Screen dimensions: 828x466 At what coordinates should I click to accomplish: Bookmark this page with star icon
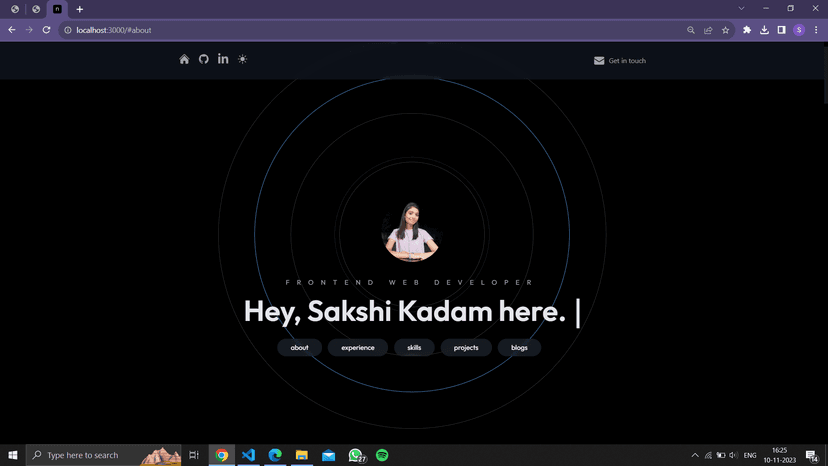(726, 30)
